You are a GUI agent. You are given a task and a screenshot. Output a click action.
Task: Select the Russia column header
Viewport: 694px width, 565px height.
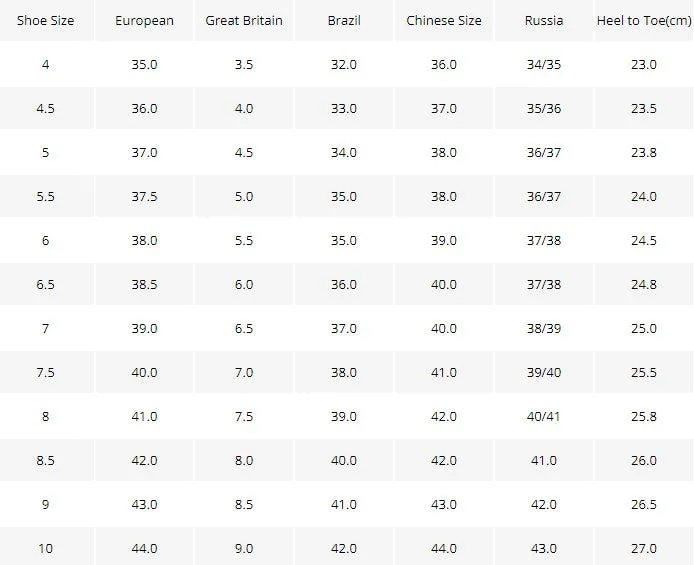point(544,20)
